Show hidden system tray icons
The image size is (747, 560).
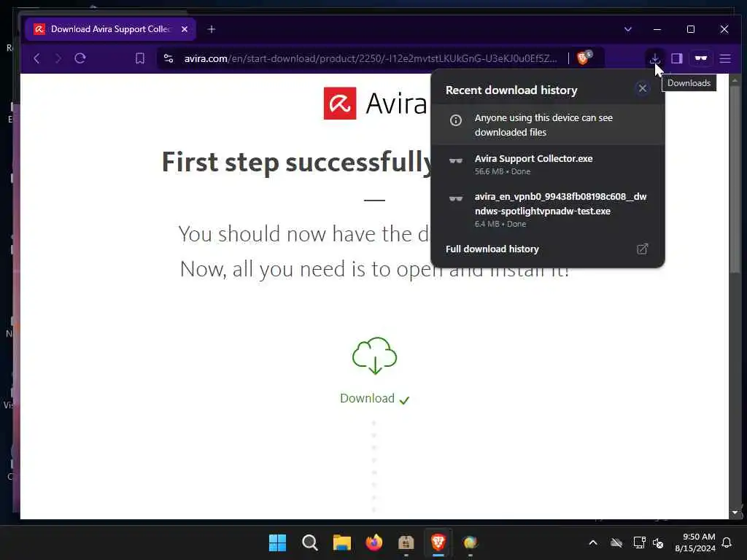point(593,542)
